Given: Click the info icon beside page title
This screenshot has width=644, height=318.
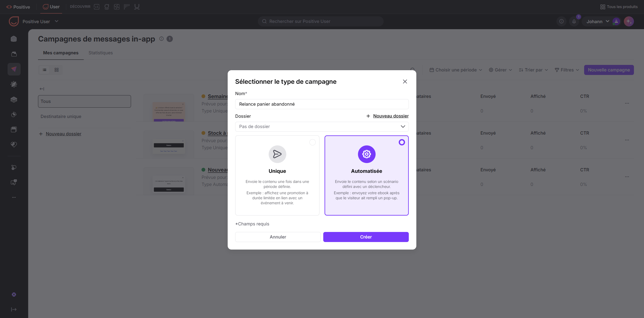Looking at the screenshot, I should (x=162, y=39).
